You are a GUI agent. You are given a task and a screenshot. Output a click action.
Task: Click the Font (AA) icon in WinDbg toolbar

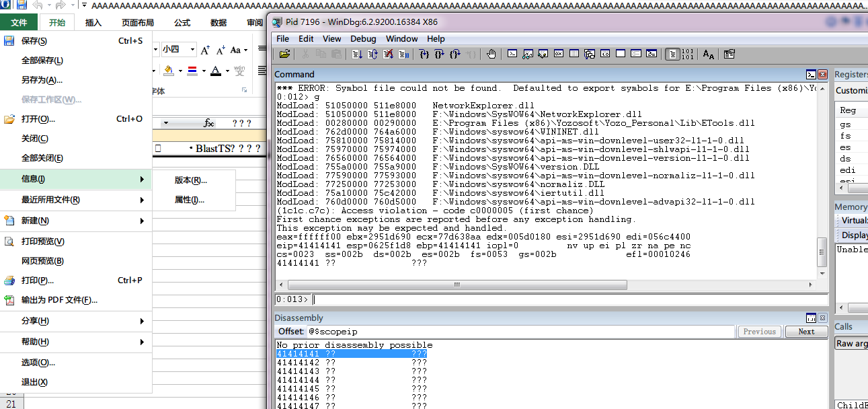709,54
